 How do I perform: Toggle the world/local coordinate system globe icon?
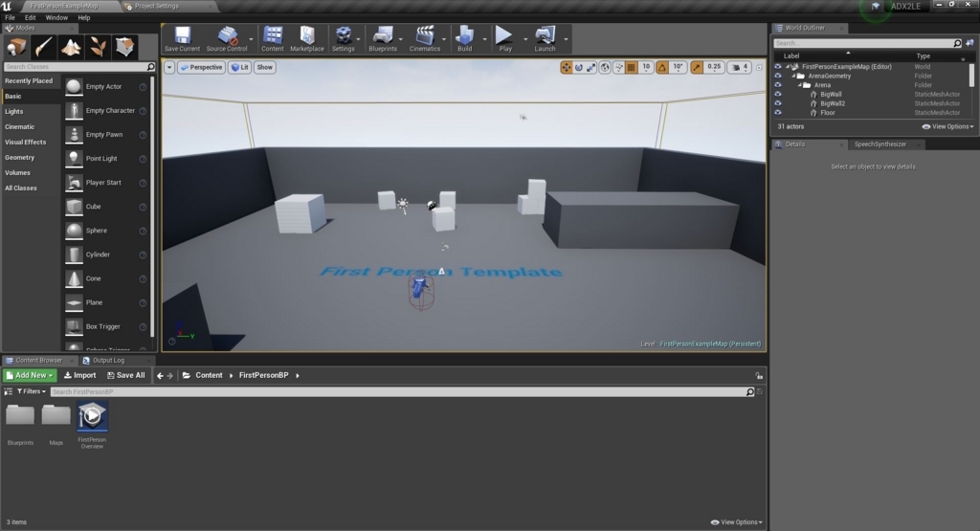(605, 68)
